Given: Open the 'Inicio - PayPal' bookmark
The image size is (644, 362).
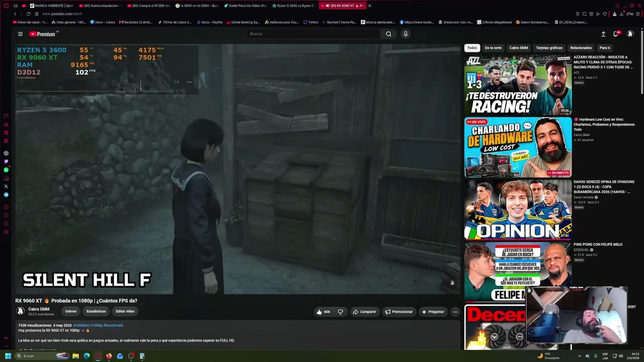Looking at the screenshot, I should click(210, 22).
